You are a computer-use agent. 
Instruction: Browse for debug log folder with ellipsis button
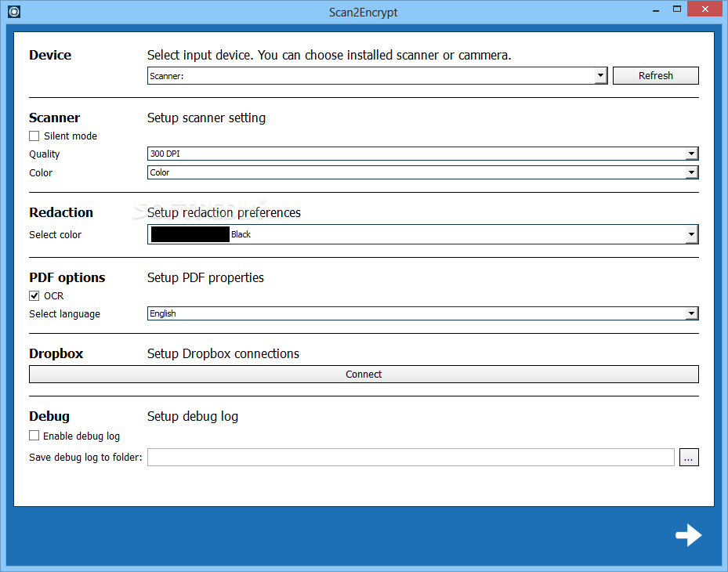(x=689, y=458)
